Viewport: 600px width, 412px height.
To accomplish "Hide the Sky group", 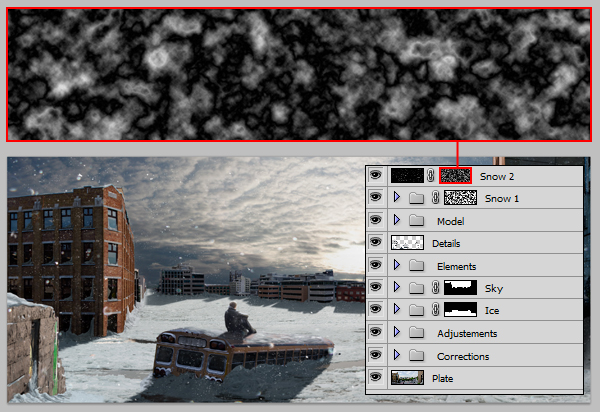I will (x=376, y=287).
